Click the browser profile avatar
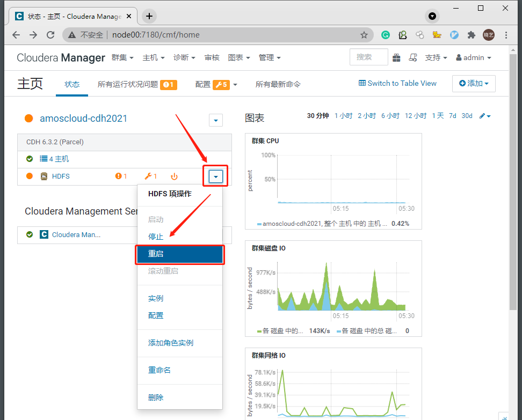Viewport: 522px width, 420px height. [x=489, y=35]
